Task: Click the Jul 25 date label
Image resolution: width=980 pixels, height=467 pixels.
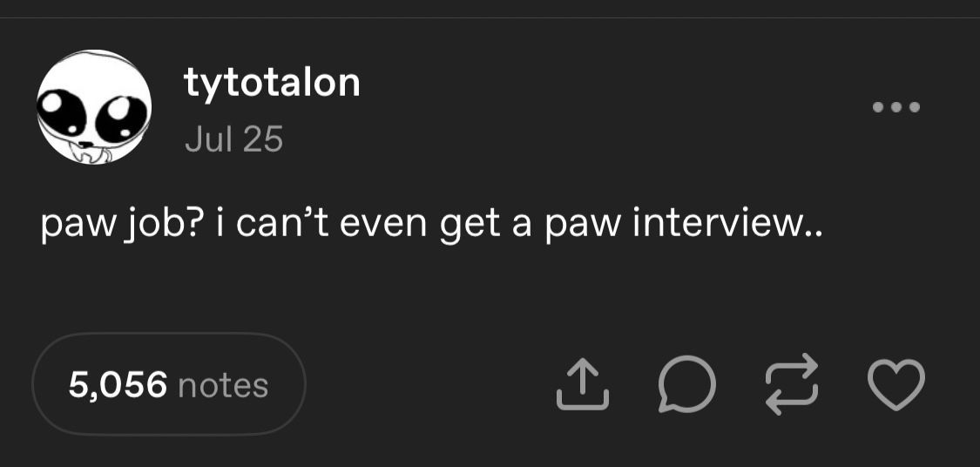Action: (x=233, y=139)
